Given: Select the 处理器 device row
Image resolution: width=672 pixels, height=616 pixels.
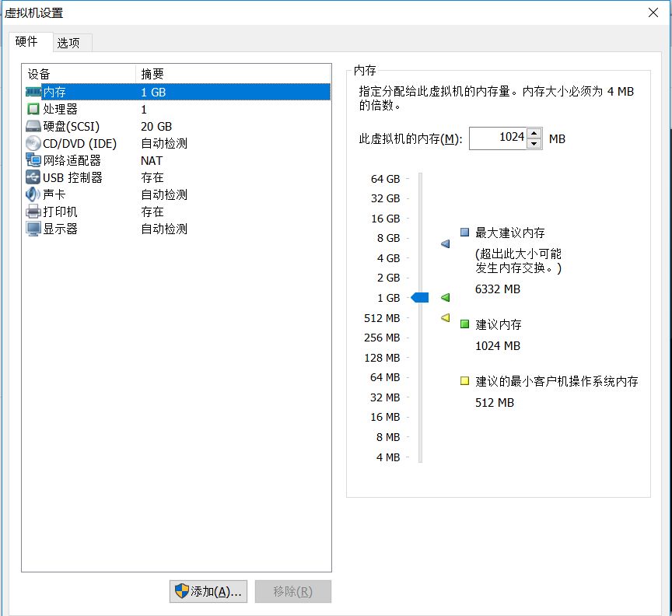Looking at the screenshot, I should (177, 109).
